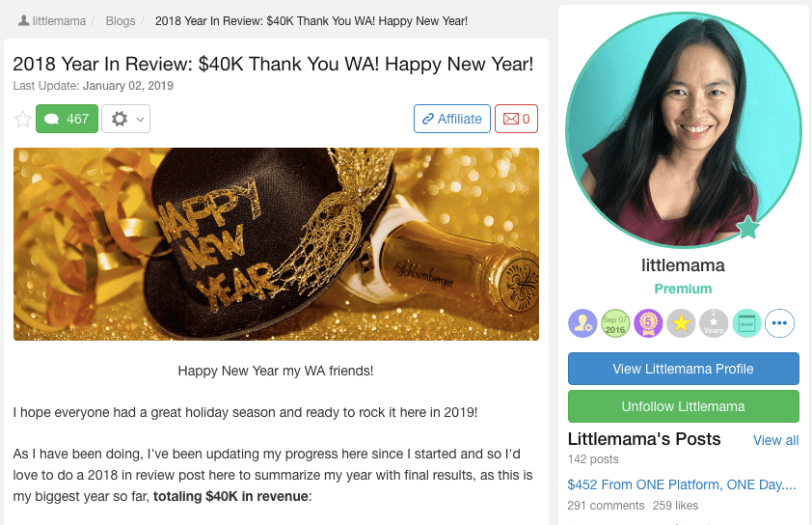Expand more badges with ellipsis button
The height and width of the screenshot is (525, 812).
coord(779,323)
